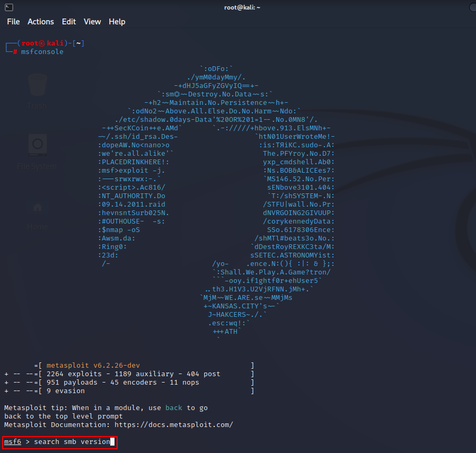Open the View menu

point(92,22)
